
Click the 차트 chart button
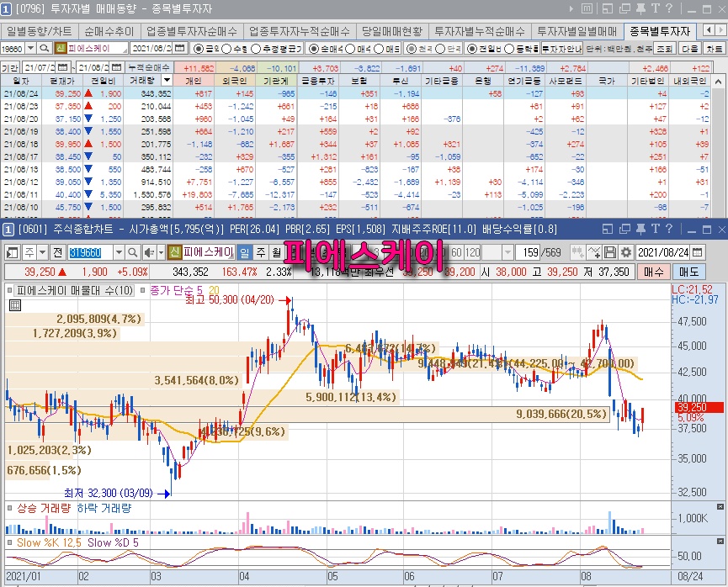(714, 49)
